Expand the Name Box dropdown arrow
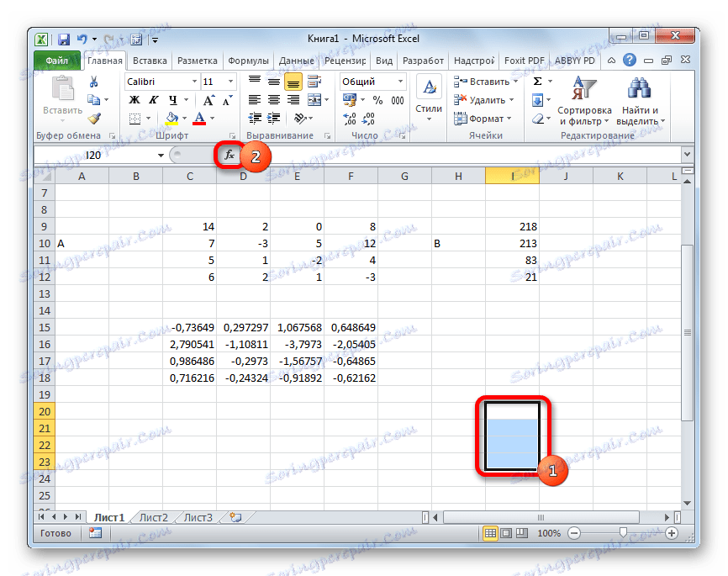The width and height of the screenshot is (728, 576). click(161, 156)
